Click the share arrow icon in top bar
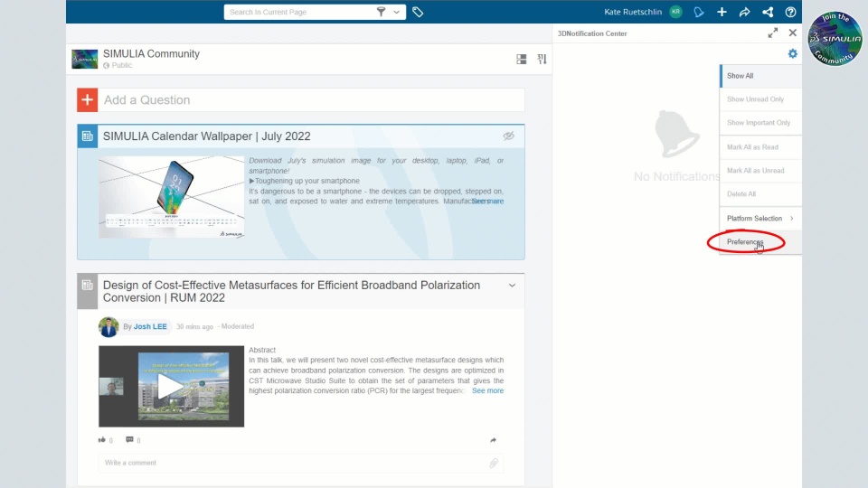Screen dimensions: 868x488 [x=744, y=12]
